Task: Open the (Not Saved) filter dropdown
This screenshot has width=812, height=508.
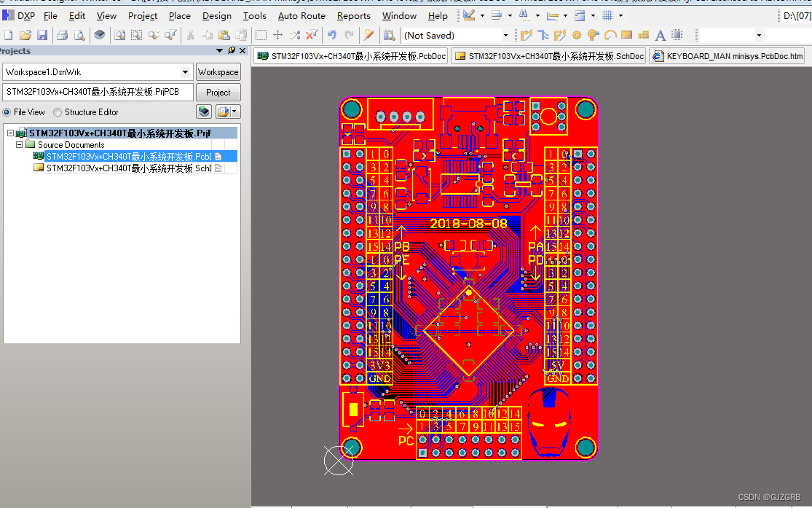Action: pos(507,34)
